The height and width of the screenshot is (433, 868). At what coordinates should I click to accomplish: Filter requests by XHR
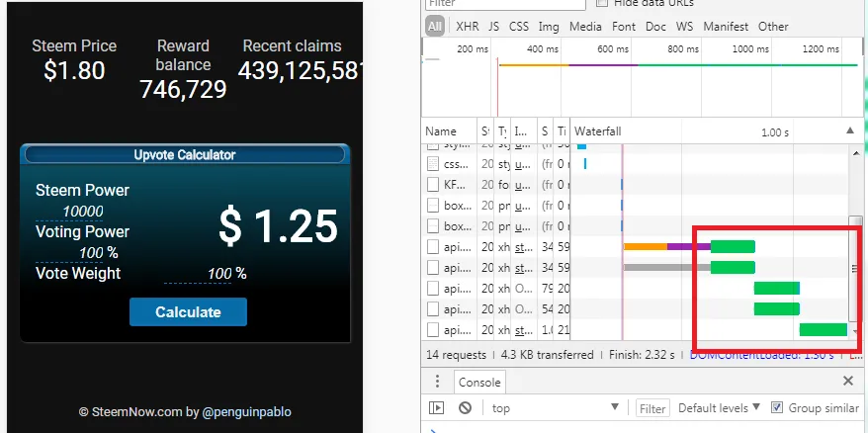point(468,26)
